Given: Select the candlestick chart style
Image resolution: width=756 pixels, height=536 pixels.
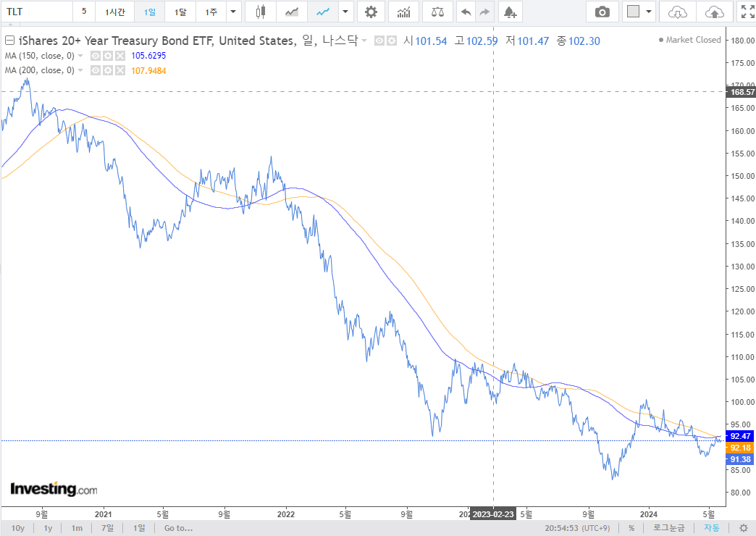Looking at the screenshot, I should [x=261, y=12].
